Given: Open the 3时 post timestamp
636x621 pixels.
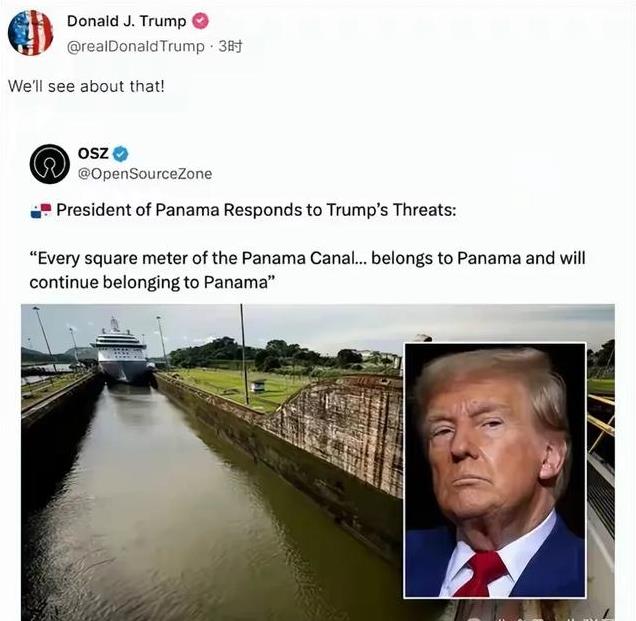Looking at the screenshot, I should pos(230,47).
